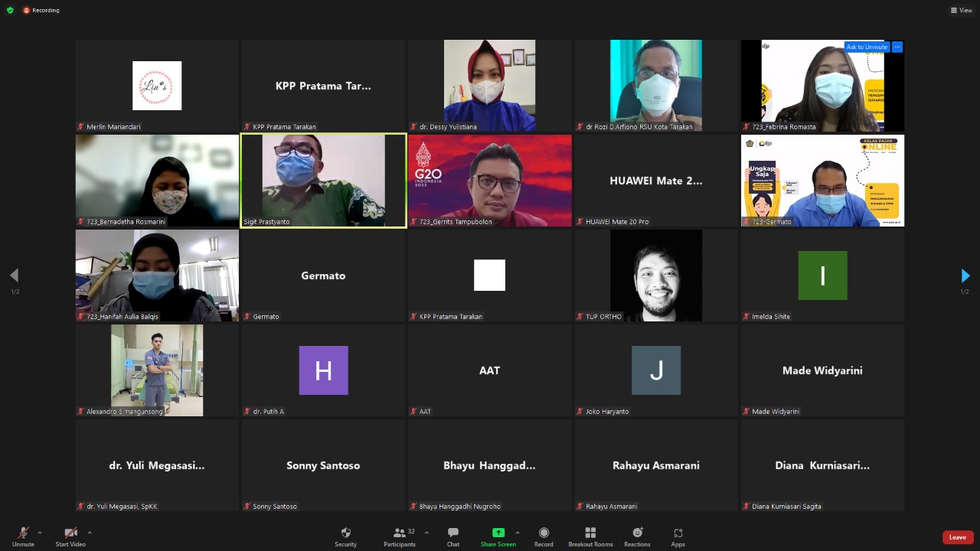Select Sigit Prastyanto's highlighted video tile

point(323,181)
